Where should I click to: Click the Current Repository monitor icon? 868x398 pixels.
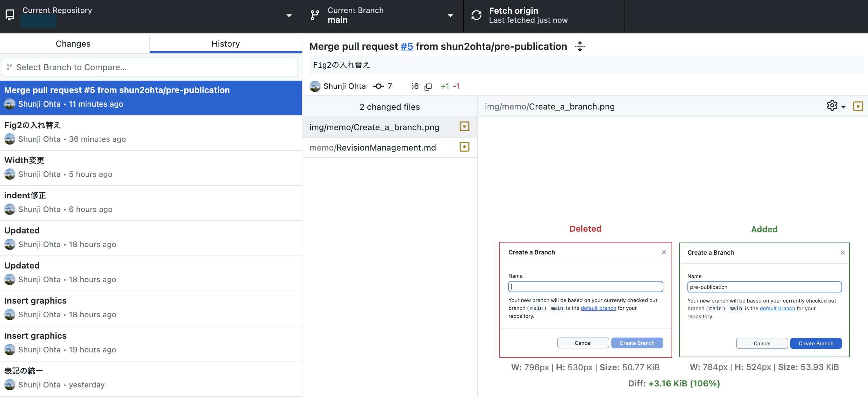[10, 15]
